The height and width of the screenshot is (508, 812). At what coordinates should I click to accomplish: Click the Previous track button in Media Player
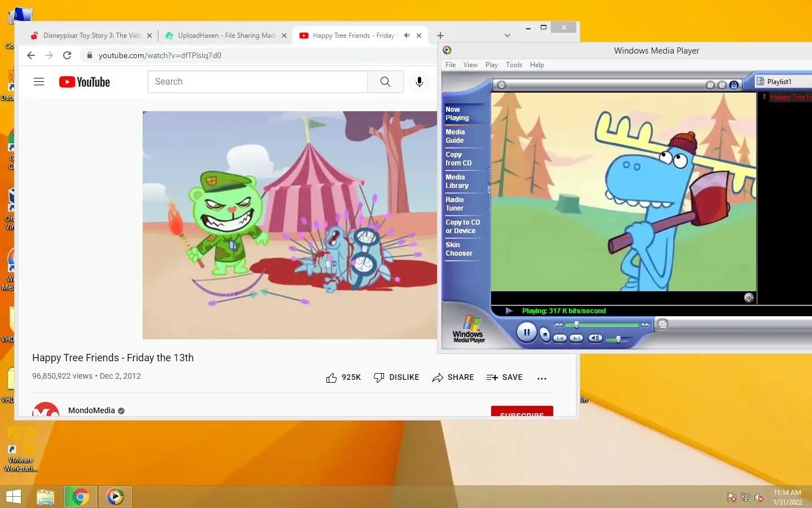(x=559, y=338)
